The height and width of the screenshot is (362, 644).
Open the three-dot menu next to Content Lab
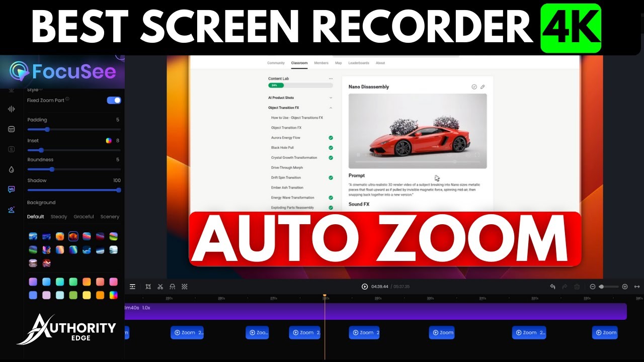click(x=331, y=78)
